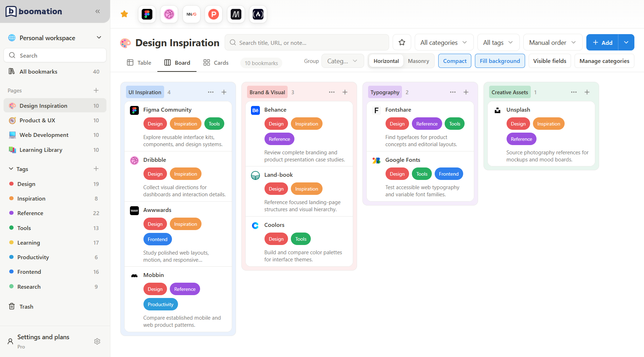
Task: Click the Productivity tag on Mobbin card
Action: pyautogui.click(x=161, y=304)
